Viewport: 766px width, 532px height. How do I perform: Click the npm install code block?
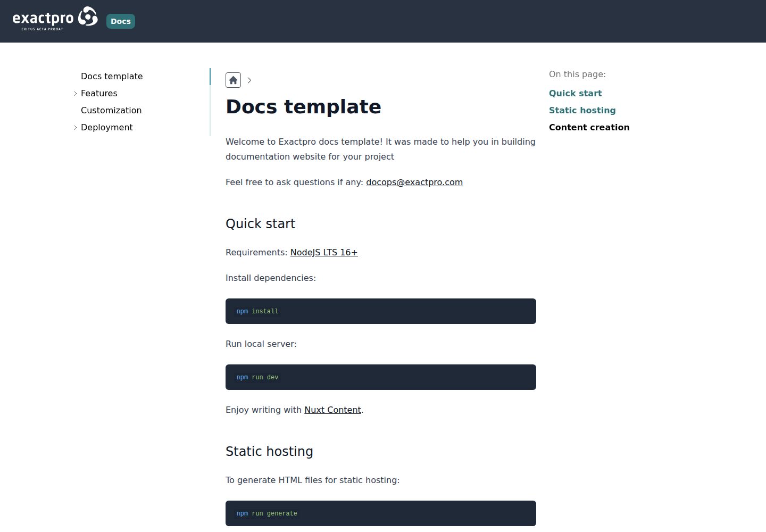(381, 311)
